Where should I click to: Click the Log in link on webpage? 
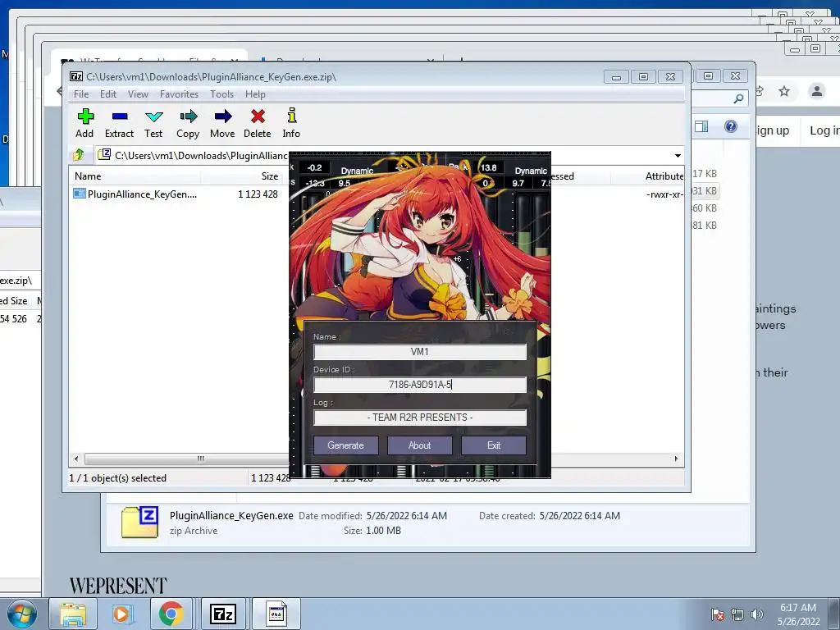(x=824, y=130)
